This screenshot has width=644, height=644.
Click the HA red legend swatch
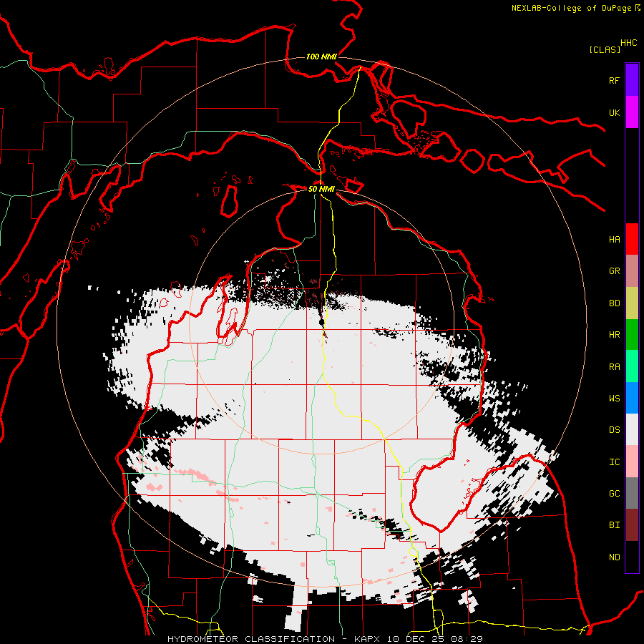[632, 239]
